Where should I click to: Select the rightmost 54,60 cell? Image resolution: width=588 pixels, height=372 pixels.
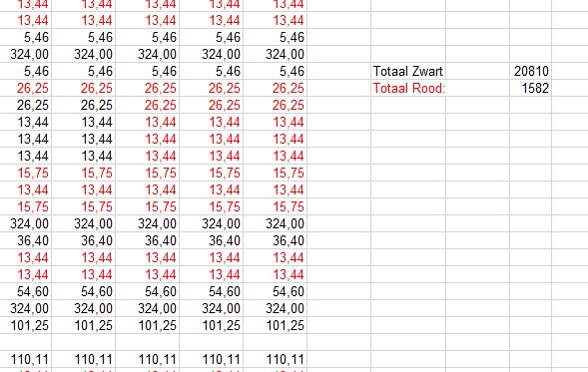point(275,291)
